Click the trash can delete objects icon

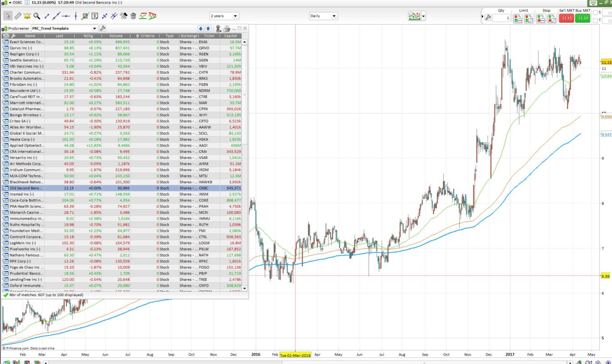tap(133, 16)
